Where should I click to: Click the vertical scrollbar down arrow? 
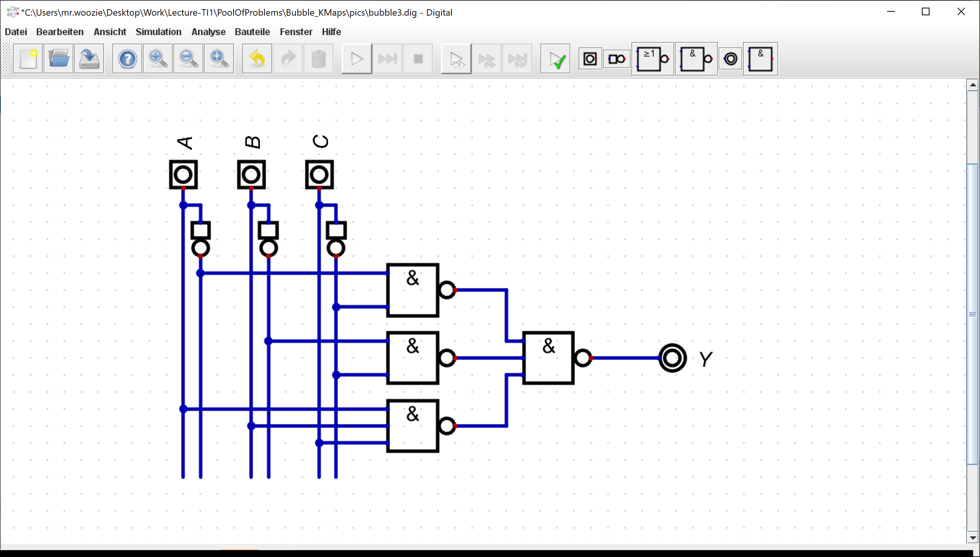(973, 538)
